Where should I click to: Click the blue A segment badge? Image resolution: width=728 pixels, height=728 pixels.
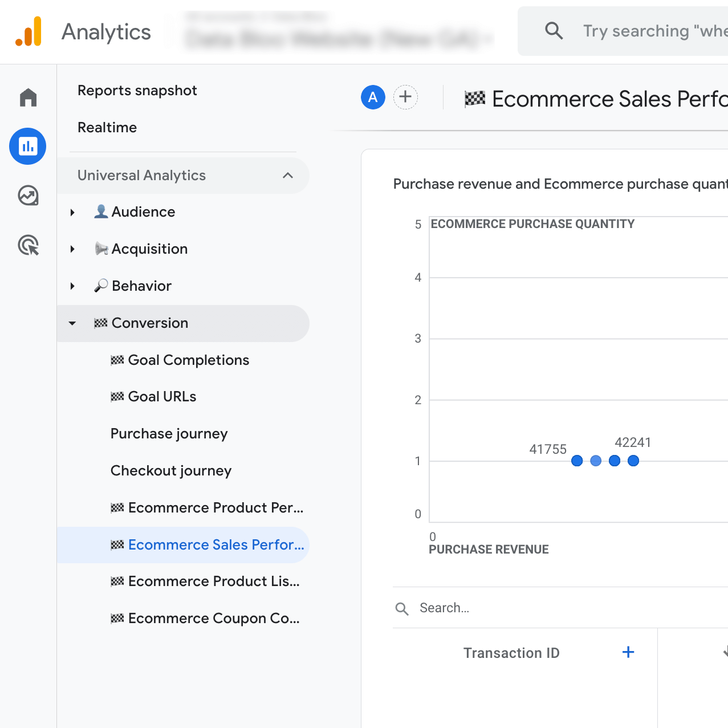pos(373,97)
